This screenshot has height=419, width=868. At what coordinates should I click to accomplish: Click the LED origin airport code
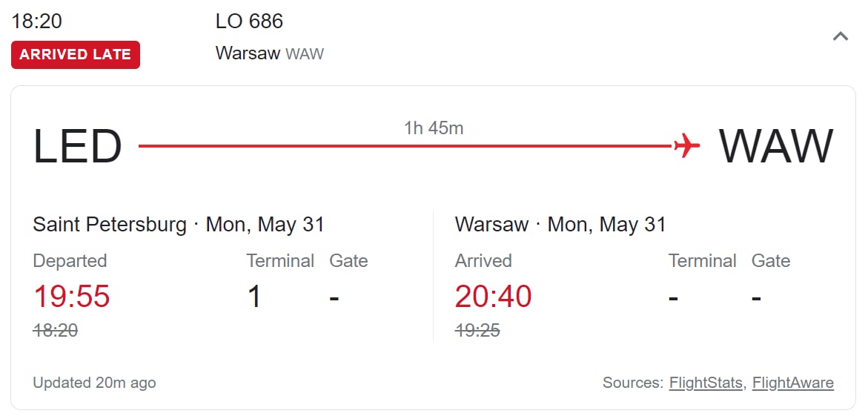(x=78, y=147)
